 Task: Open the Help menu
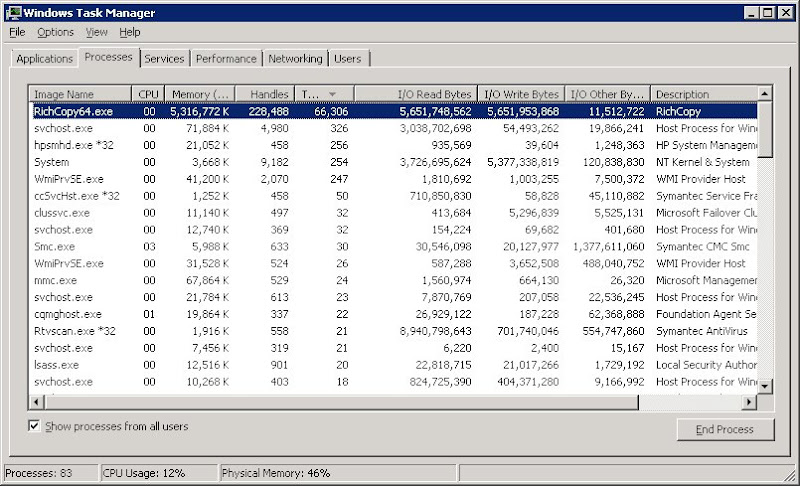pyautogui.click(x=130, y=32)
